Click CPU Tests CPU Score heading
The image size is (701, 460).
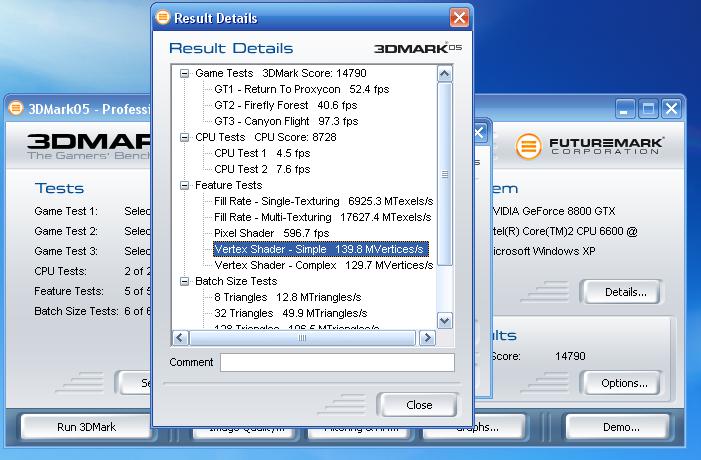tap(266, 137)
